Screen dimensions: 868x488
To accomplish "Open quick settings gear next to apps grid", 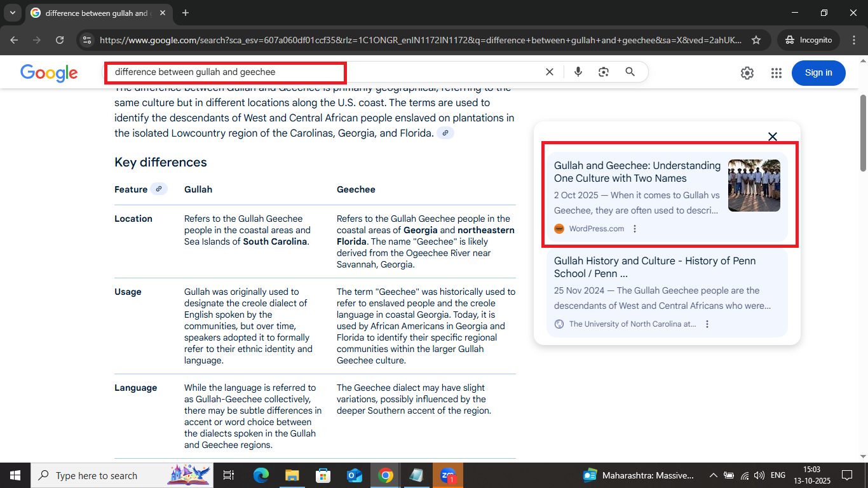I will tap(747, 72).
